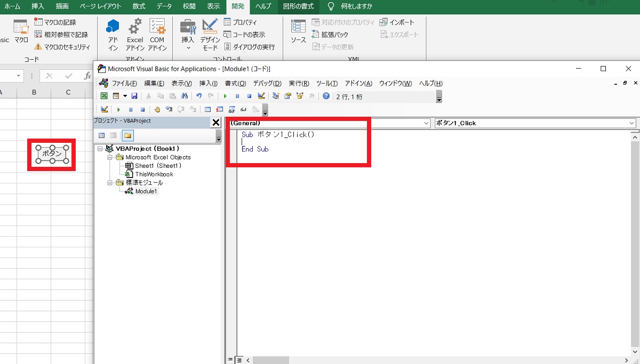
Task: Switch to Procedure View at code window bottom
Action: point(231,360)
